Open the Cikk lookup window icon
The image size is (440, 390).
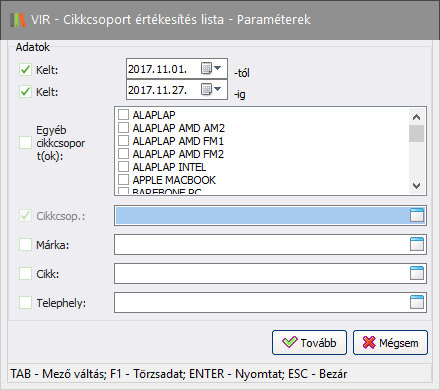pyautogui.click(x=417, y=273)
